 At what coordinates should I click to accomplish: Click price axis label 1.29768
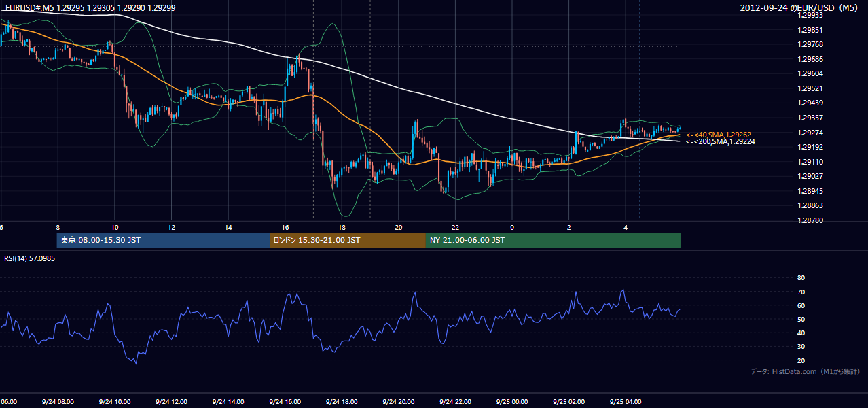coord(810,45)
